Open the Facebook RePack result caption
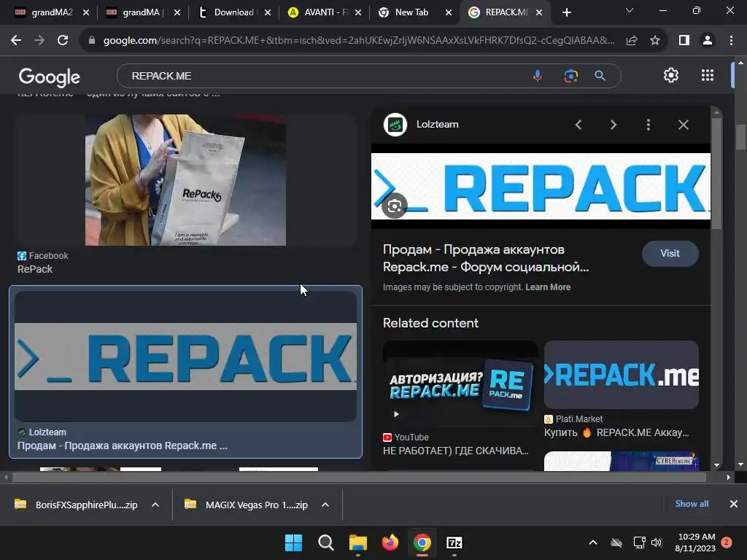Image resolution: width=747 pixels, height=560 pixels. 35,269
